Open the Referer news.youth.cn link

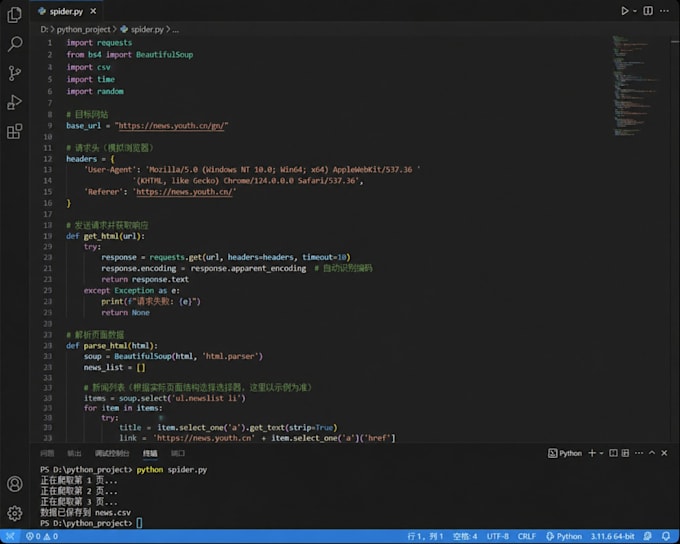pyautogui.click(x=185, y=192)
